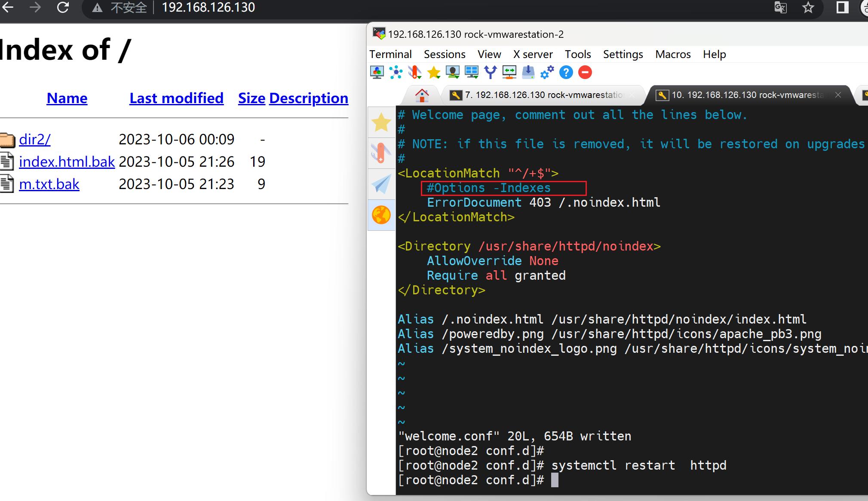The image size is (868, 501).
Task: Switch to tab 7 rock-vmwarestation session
Action: coord(543,95)
